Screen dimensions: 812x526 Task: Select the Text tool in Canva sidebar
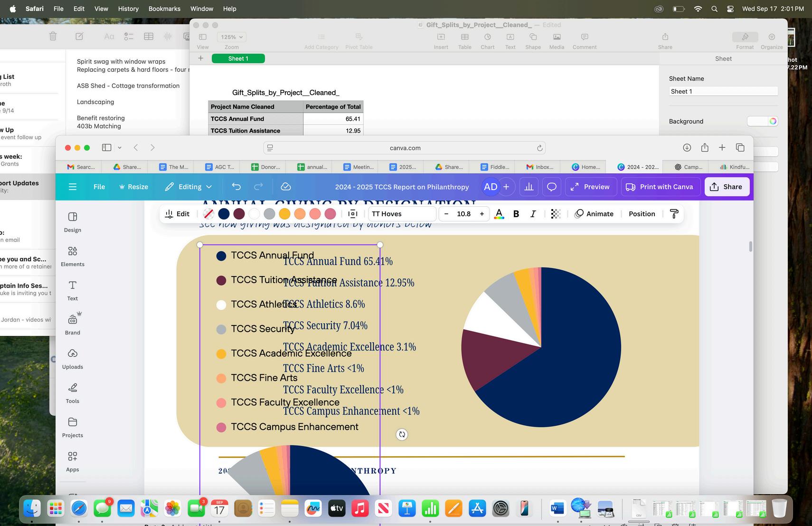[x=73, y=290]
